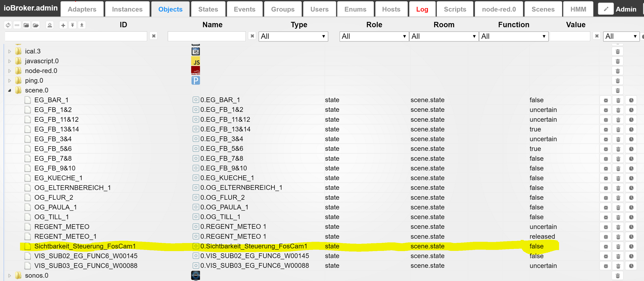This screenshot has height=281, width=644.
Task: Open history clock for OG_PAULA_1
Action: [x=631, y=207]
